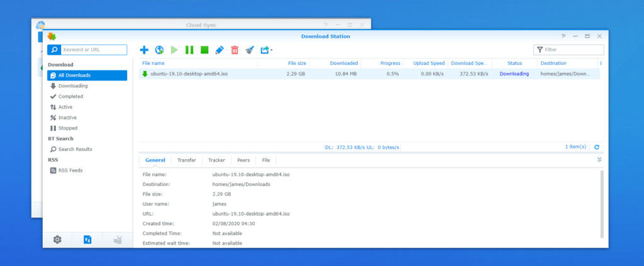Clear finished tasks with the broom icon

pyautogui.click(x=250, y=50)
